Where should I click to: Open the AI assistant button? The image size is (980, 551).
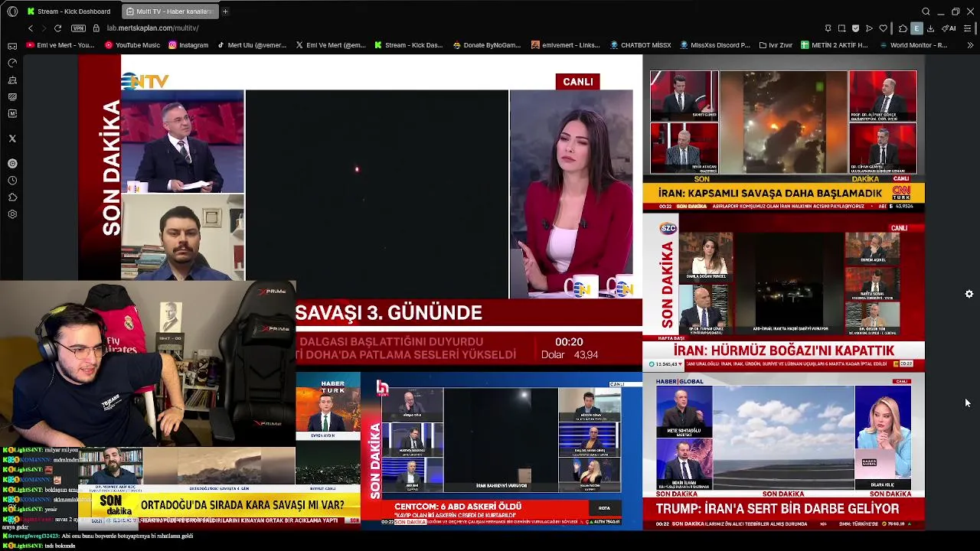pos(949,28)
